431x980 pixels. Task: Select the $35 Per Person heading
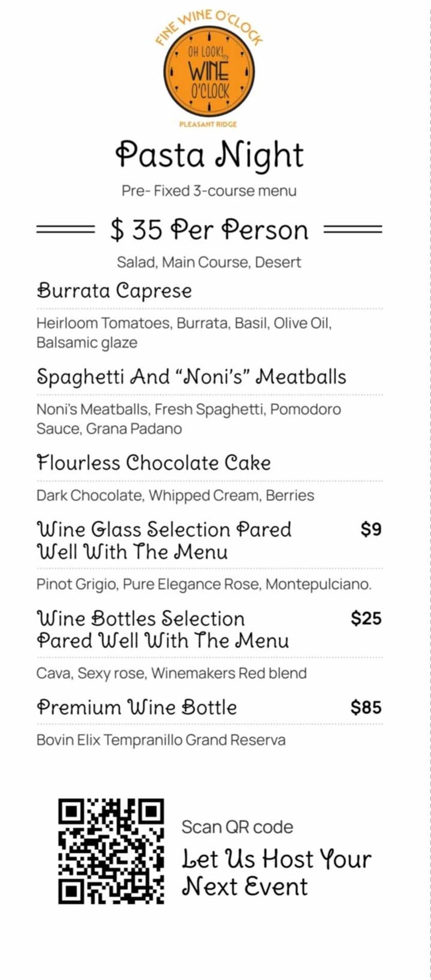[209, 230]
